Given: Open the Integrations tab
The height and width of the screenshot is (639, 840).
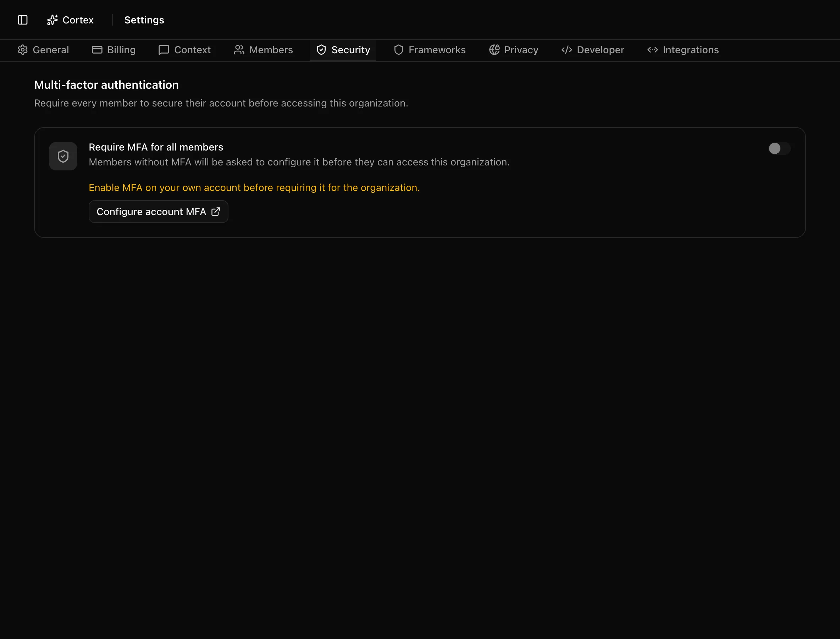Looking at the screenshot, I should click(683, 50).
